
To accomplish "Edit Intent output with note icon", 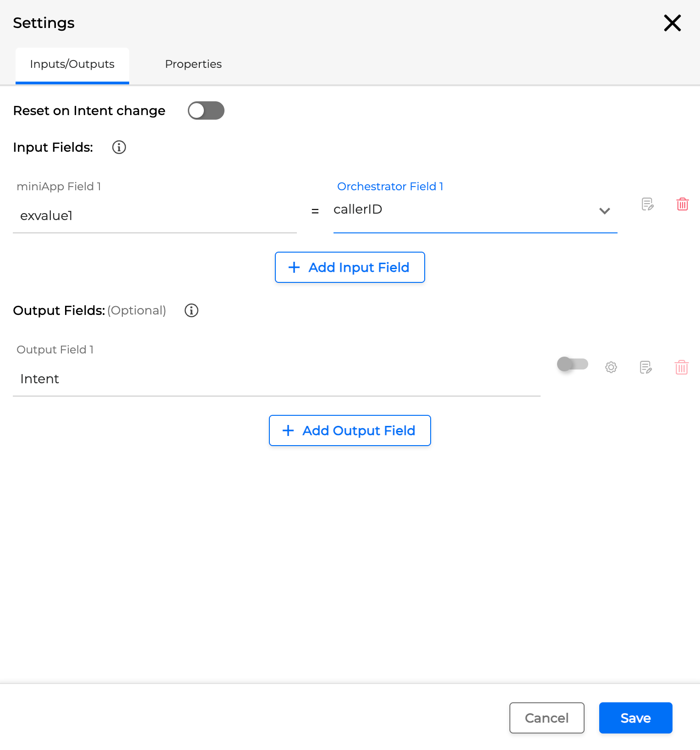I will coord(645,367).
